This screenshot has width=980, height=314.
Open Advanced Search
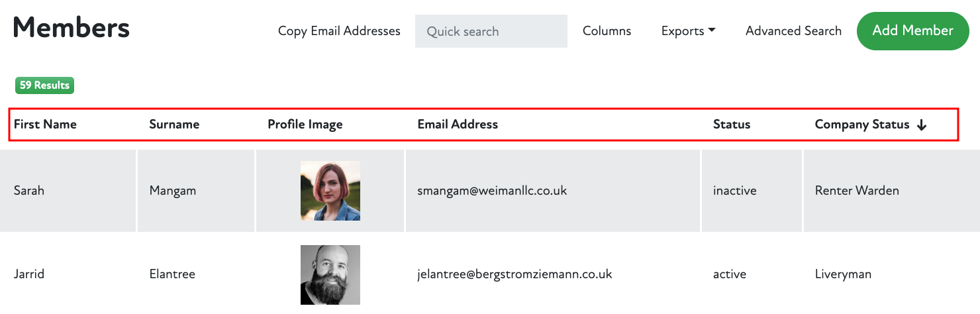coord(793,31)
